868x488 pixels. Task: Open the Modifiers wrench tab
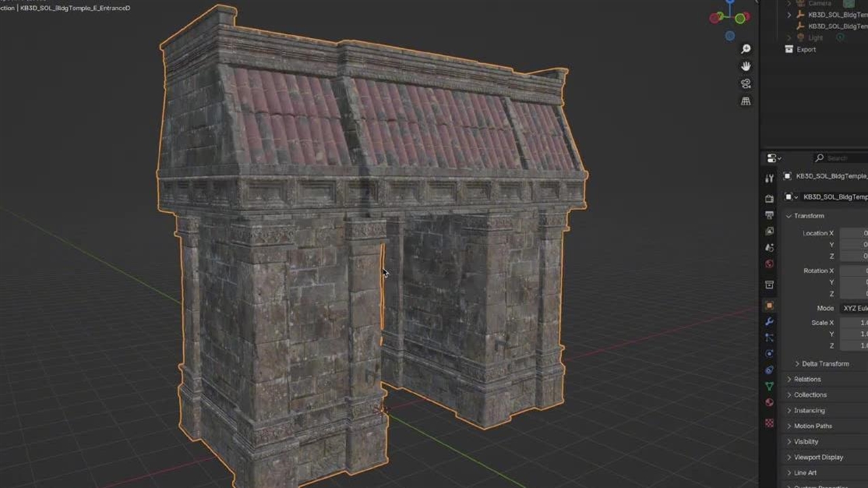pos(769,321)
